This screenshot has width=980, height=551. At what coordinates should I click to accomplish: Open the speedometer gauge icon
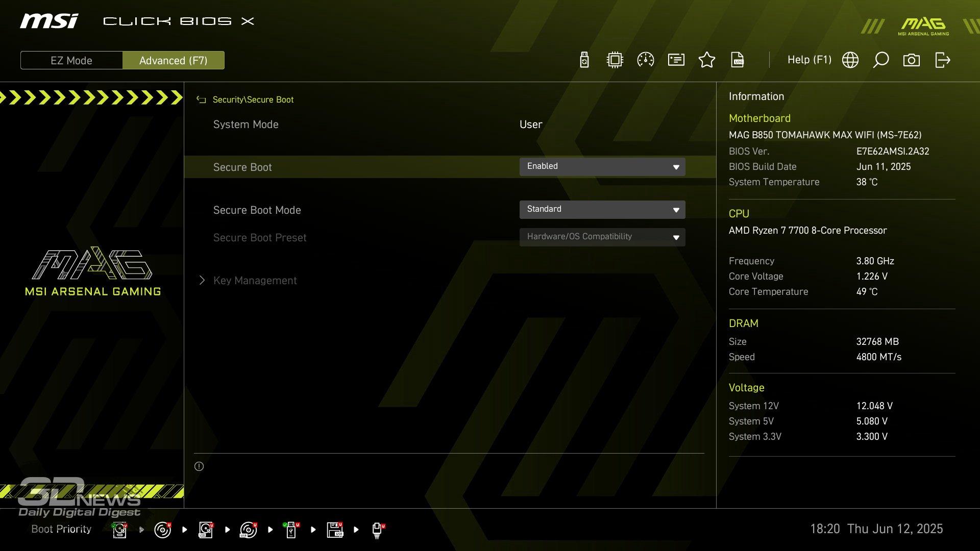tap(646, 60)
